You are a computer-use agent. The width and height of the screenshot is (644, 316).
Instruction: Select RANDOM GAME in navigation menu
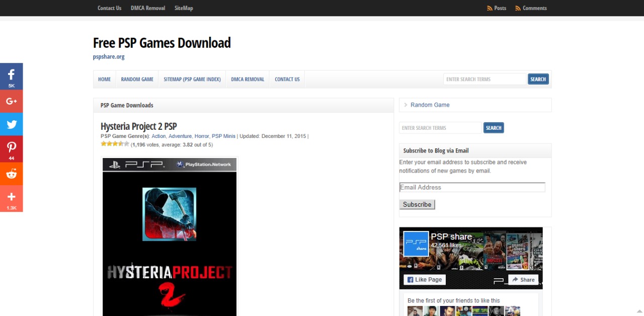coord(137,80)
